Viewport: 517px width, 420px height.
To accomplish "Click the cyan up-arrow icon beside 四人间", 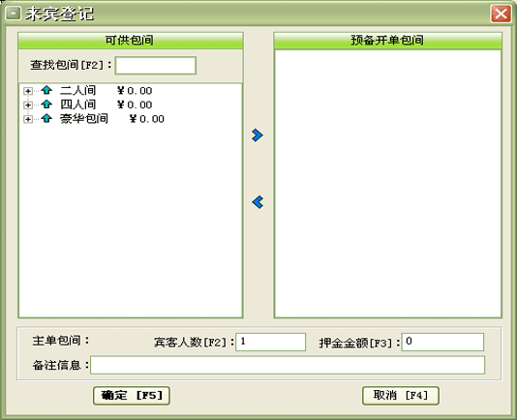I will click(x=46, y=105).
